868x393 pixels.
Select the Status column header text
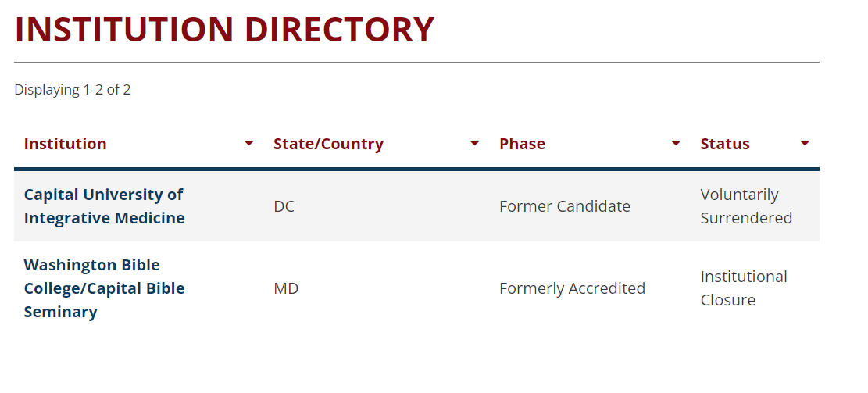tap(724, 144)
